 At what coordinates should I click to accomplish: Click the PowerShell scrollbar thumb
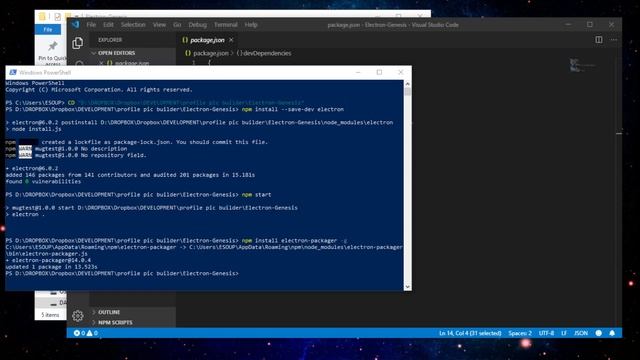click(407, 92)
